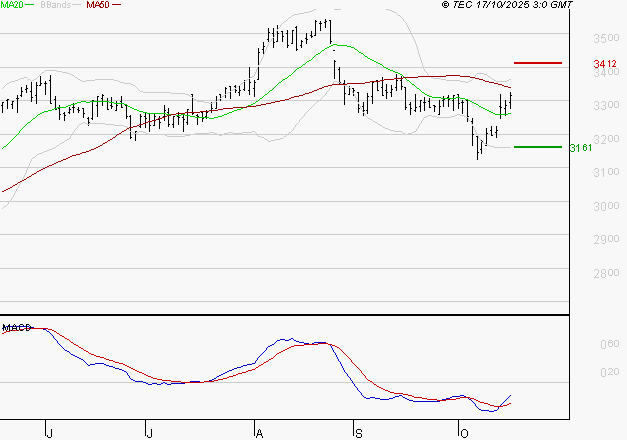
Task: Click the A month marker
Action: coord(259,434)
